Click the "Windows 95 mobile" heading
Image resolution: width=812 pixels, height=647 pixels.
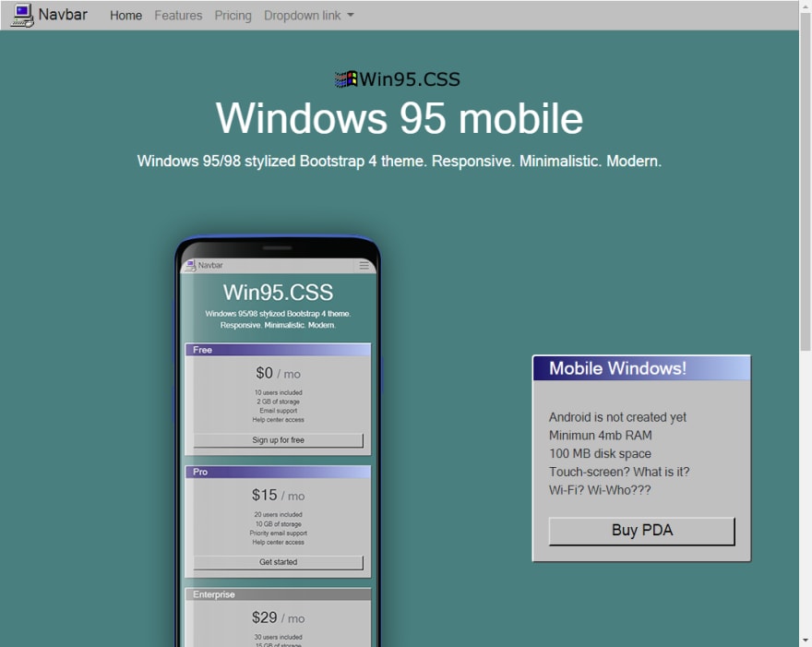pyautogui.click(x=400, y=118)
